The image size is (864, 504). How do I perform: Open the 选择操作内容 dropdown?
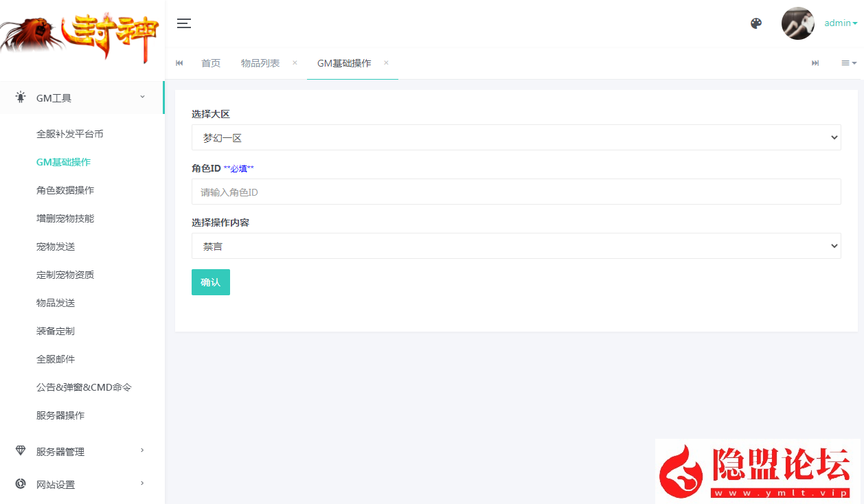(x=516, y=246)
